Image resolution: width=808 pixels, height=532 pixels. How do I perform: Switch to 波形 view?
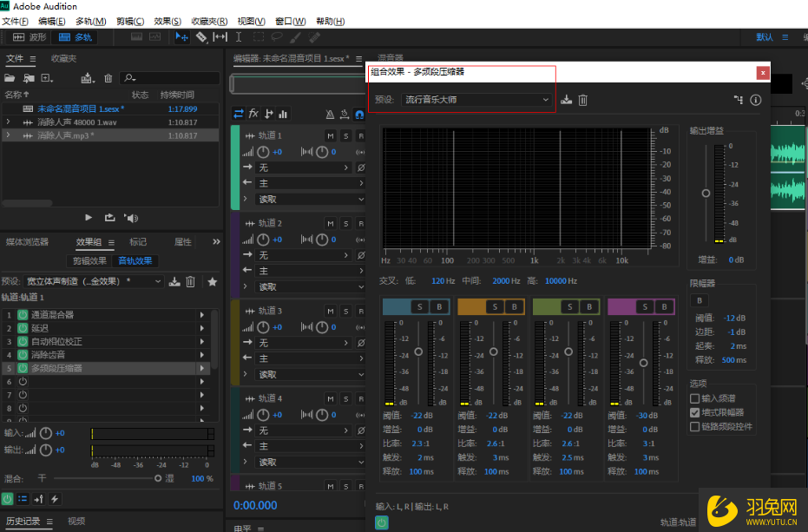point(30,37)
